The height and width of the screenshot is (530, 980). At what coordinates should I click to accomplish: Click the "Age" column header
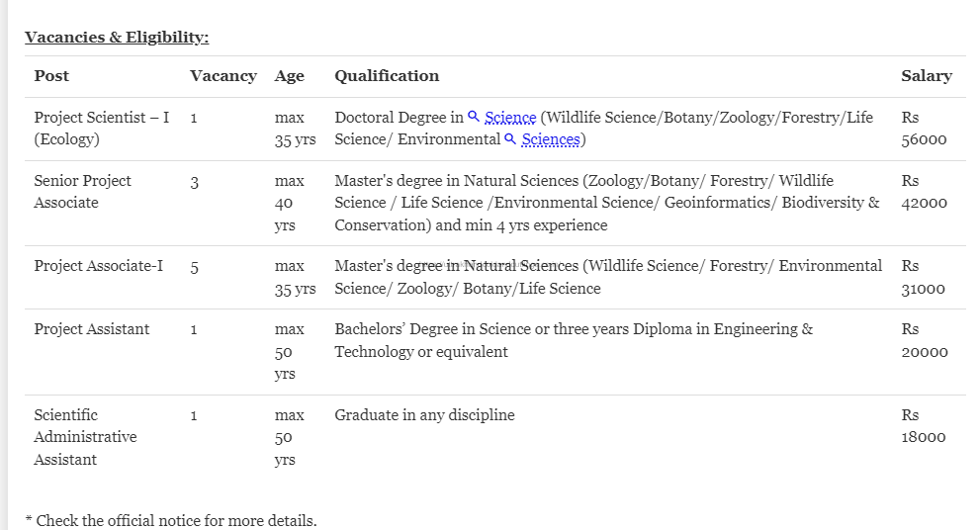290,76
